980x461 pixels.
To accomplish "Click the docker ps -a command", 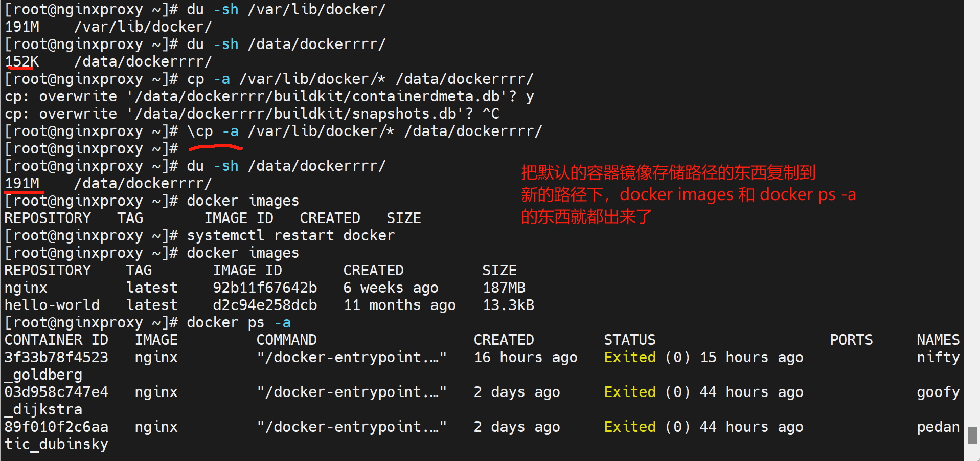I will 238,322.
